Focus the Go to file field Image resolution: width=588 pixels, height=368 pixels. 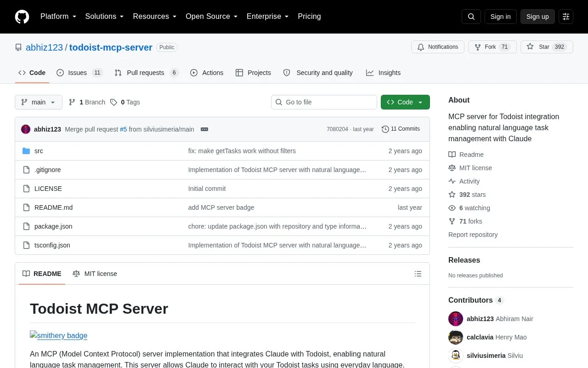[324, 102]
